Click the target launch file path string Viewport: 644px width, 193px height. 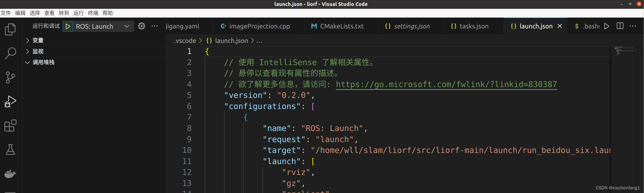pyautogui.click(x=461, y=150)
